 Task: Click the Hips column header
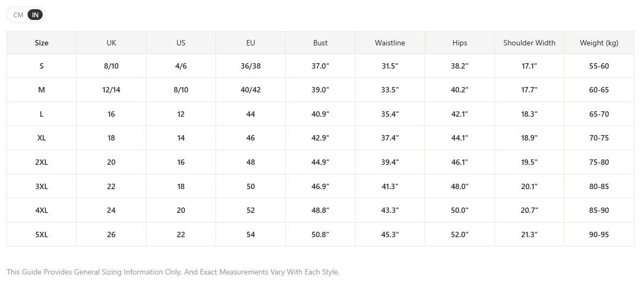(460, 43)
